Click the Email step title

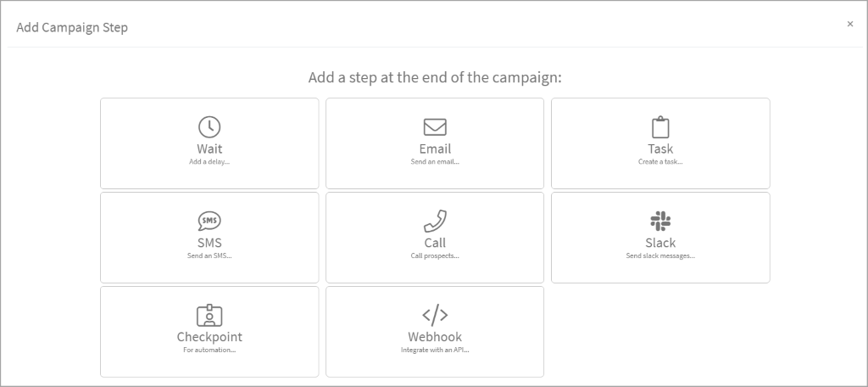point(435,149)
